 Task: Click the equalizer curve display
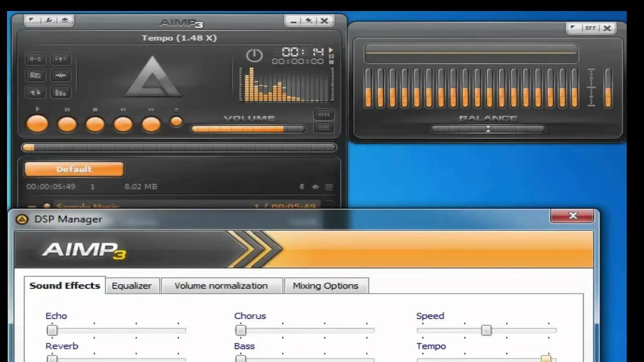471,53
